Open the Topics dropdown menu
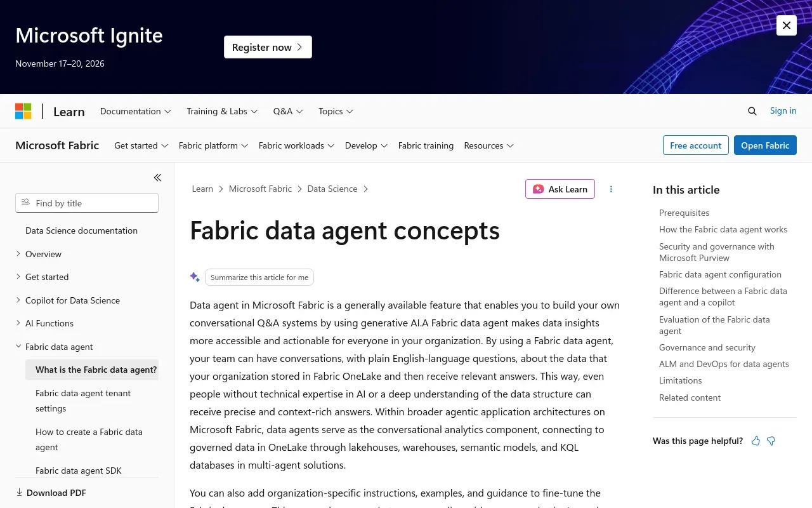812x508 pixels. pyautogui.click(x=336, y=111)
